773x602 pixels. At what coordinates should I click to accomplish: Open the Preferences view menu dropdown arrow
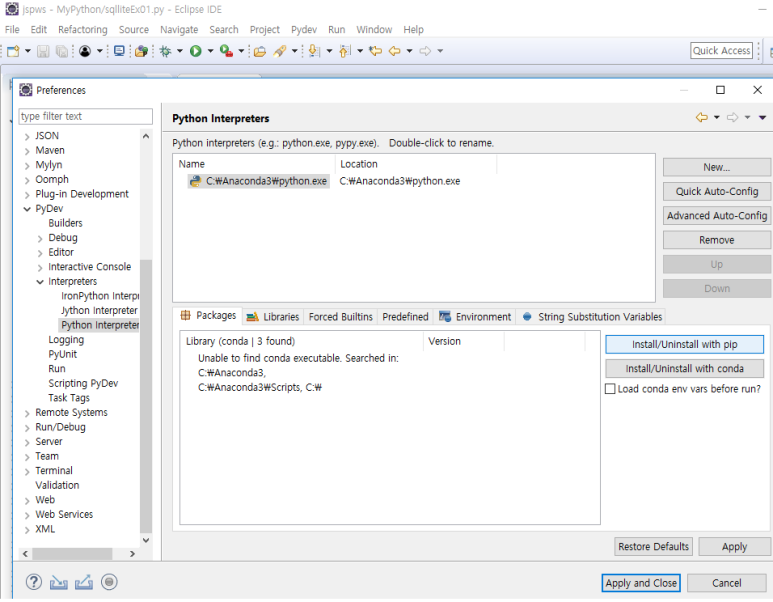[762, 117]
